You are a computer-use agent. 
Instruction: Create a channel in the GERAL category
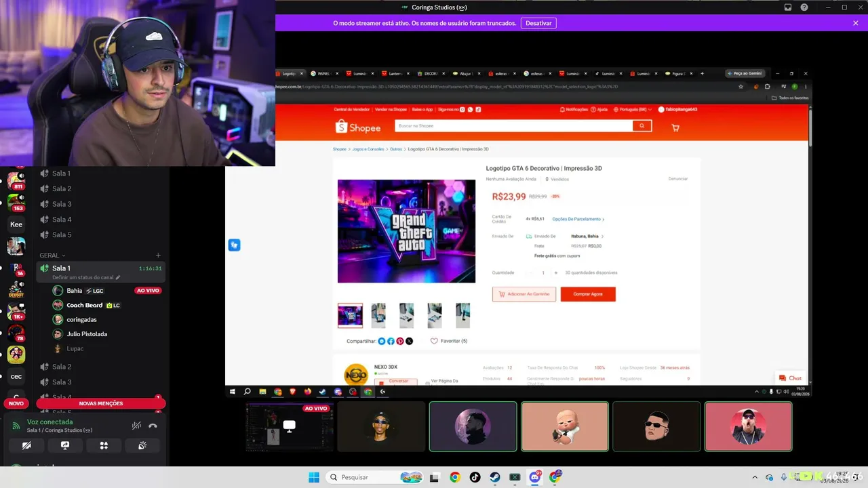pos(158,256)
